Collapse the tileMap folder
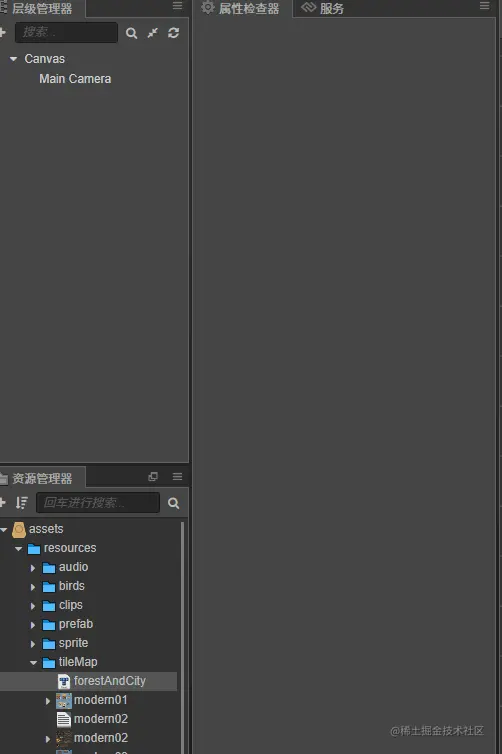This screenshot has width=502, height=754. click(x=33, y=663)
